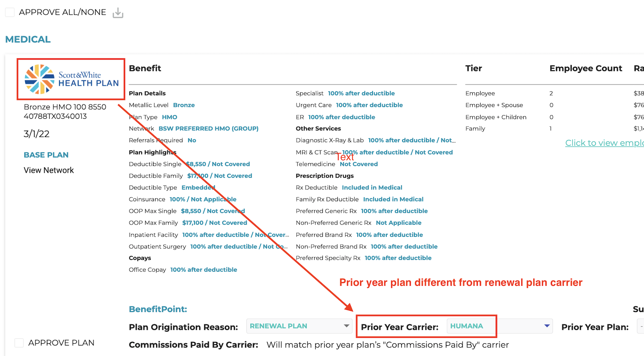Screen dimensions: 644x356
Task: Open the Prior Year Plan dropdown
Action: click(641, 326)
